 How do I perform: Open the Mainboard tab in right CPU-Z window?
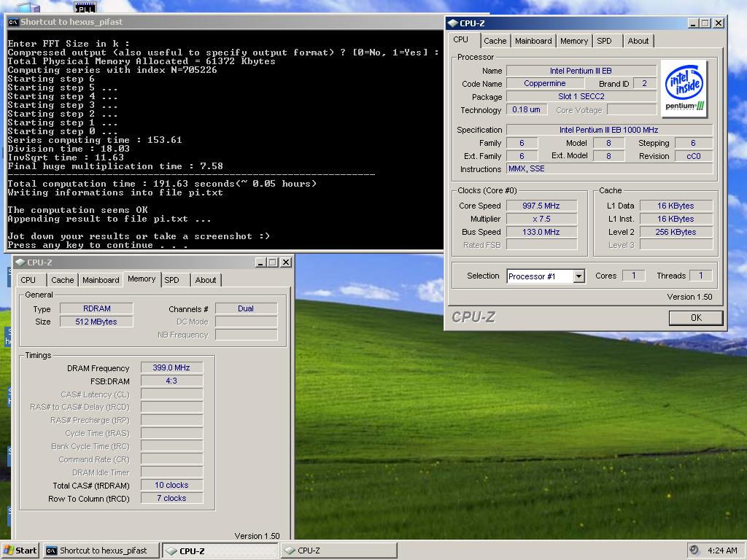[x=533, y=41]
